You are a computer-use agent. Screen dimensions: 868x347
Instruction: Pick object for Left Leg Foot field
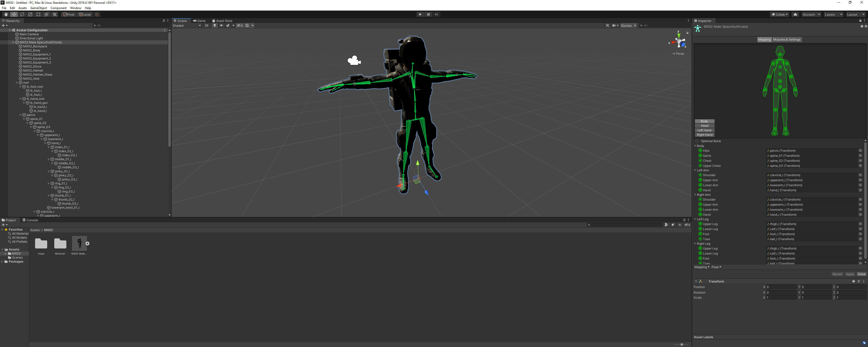tap(860, 234)
